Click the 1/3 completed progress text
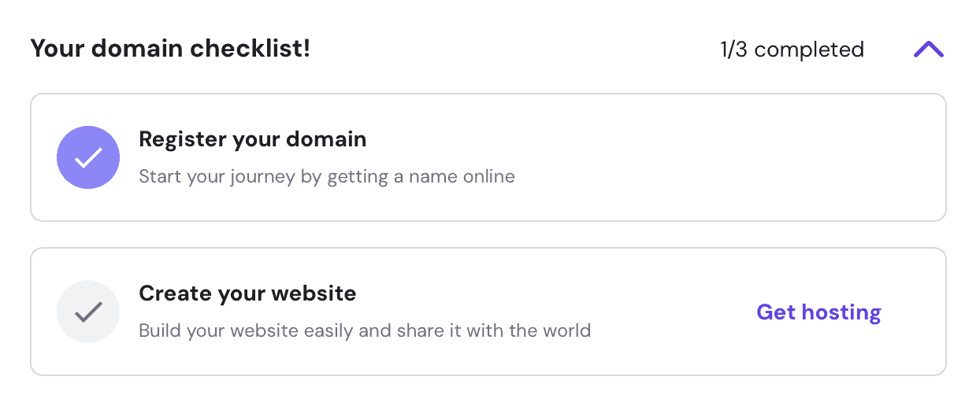 coord(791,50)
